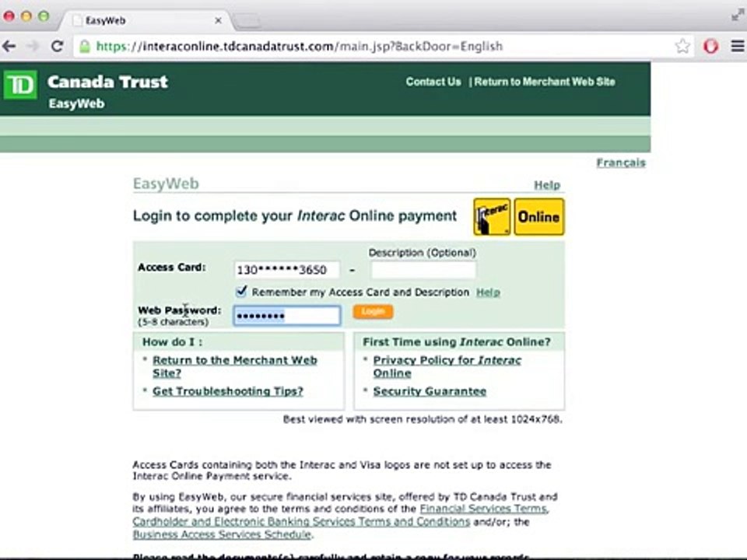This screenshot has height=560, width=747.
Task: Click the macOS yellow minimize button
Action: [26, 16]
